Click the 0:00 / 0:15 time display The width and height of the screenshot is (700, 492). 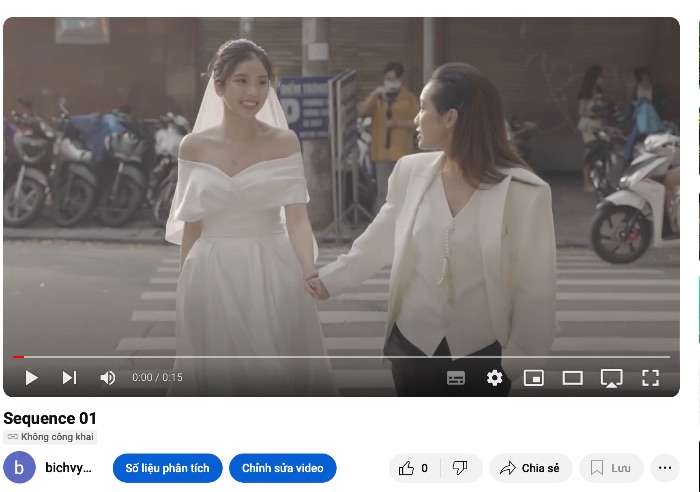[157, 378]
